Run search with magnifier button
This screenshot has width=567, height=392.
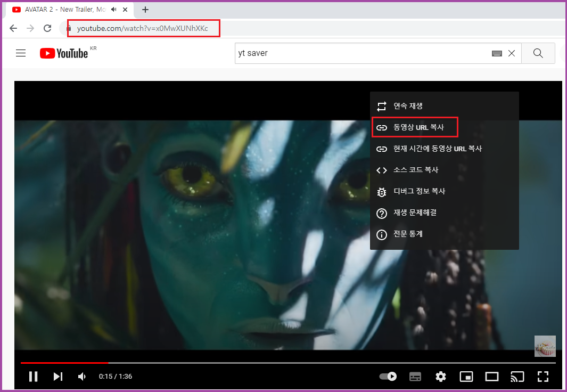[538, 53]
